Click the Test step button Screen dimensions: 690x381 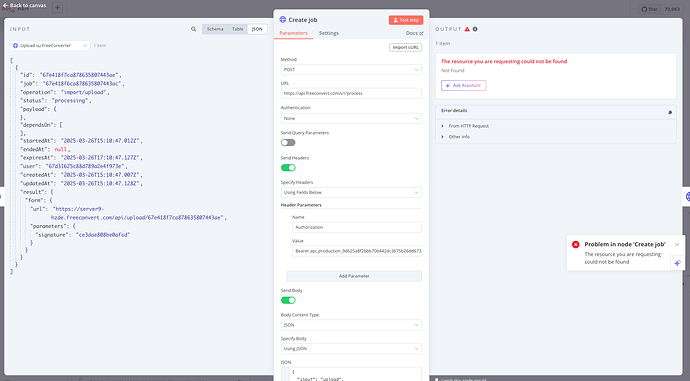pyautogui.click(x=406, y=20)
